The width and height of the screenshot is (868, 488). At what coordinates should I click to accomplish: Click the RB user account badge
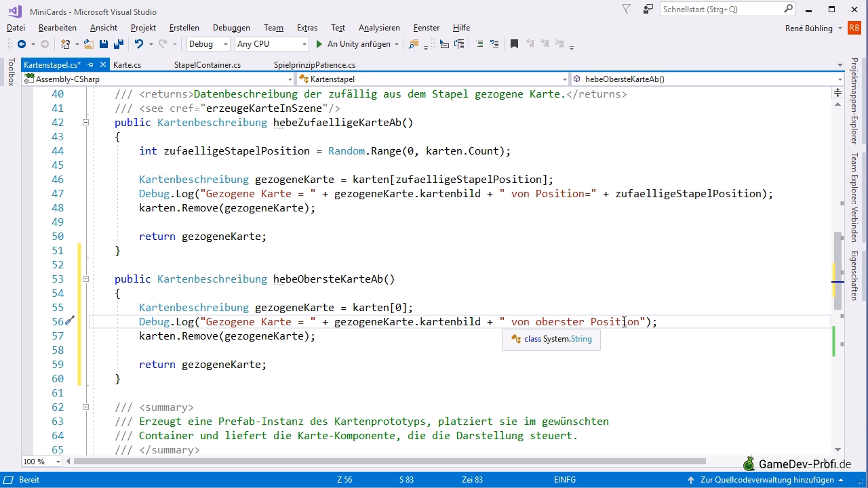[x=854, y=28]
